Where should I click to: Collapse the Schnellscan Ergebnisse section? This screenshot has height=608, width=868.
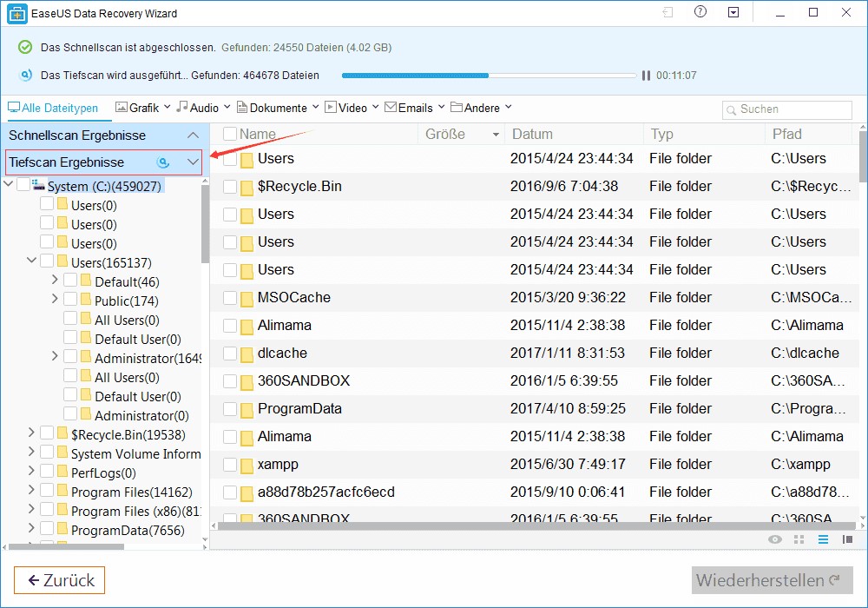(x=193, y=135)
